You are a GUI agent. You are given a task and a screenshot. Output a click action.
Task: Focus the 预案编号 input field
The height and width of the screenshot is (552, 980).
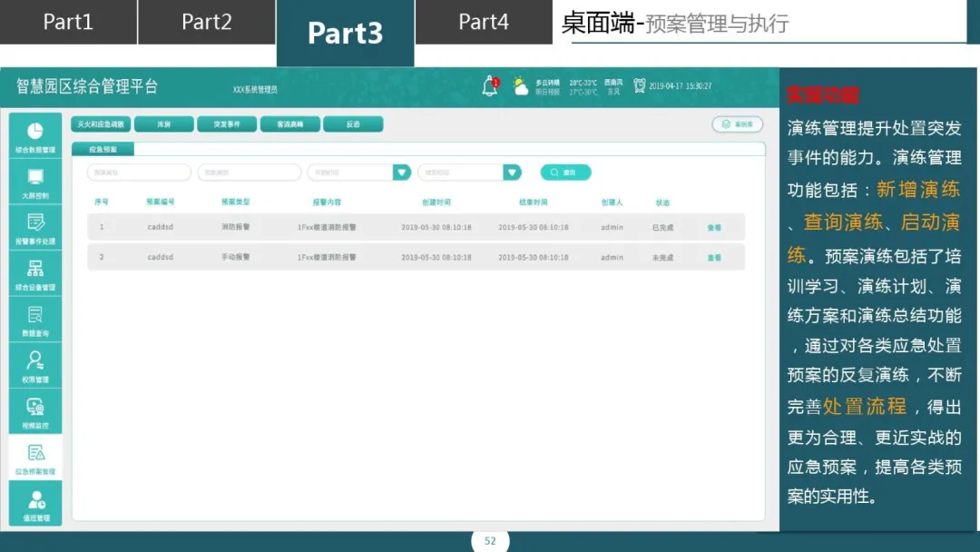[x=140, y=172]
